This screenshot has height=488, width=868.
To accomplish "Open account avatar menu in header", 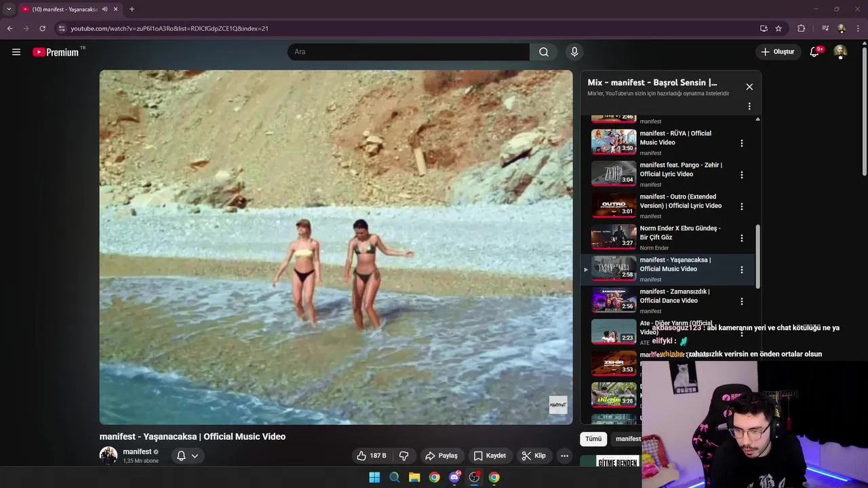I will [x=840, y=52].
